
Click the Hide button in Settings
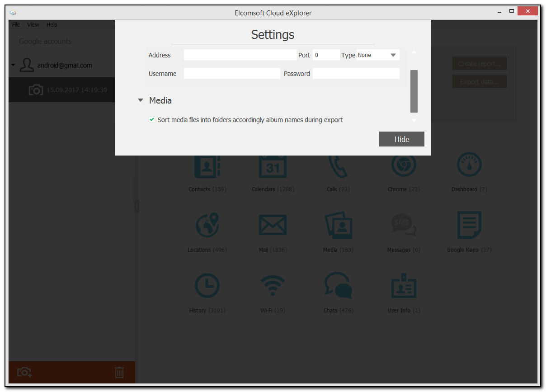tap(401, 139)
